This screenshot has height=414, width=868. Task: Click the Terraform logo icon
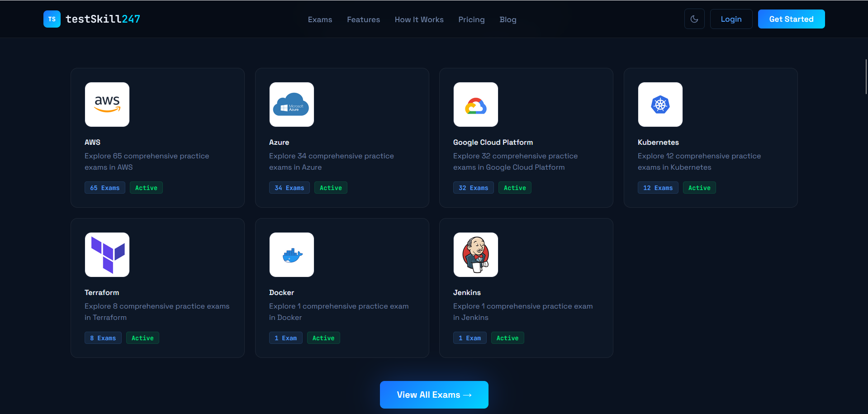point(107,254)
